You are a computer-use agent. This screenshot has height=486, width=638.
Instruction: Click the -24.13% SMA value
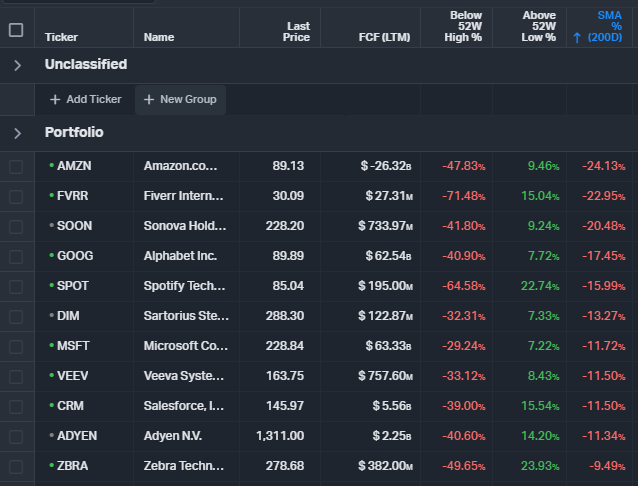point(604,166)
